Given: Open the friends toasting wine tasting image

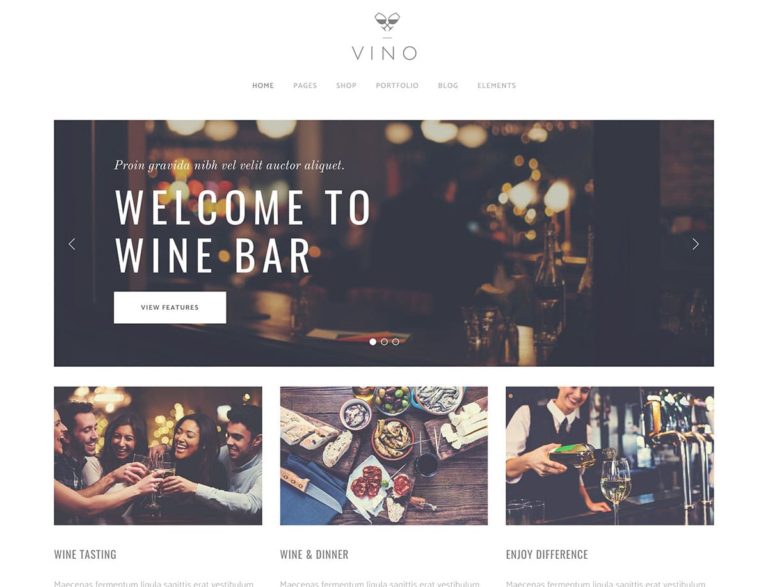Looking at the screenshot, I should tap(158, 456).
